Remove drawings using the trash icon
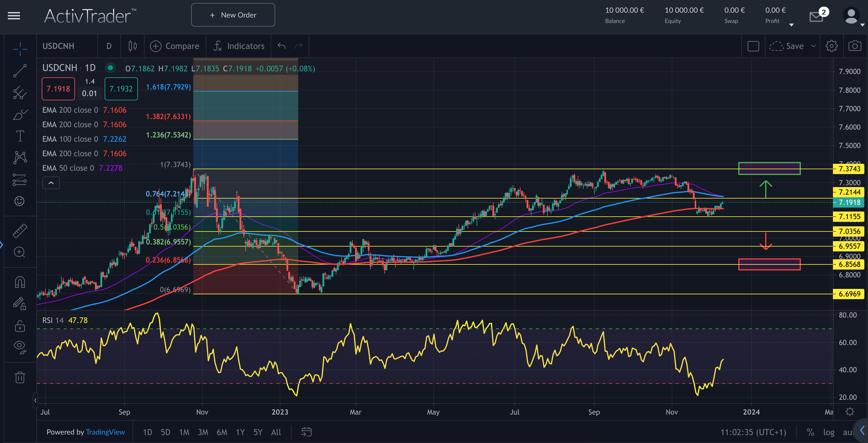The height and width of the screenshot is (443, 868). (x=20, y=377)
